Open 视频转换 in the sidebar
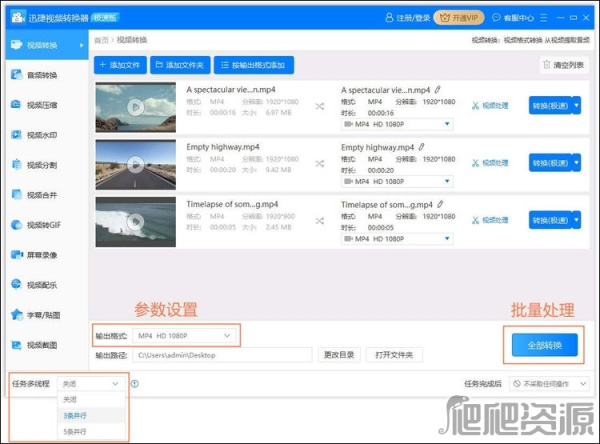 pos(47,45)
